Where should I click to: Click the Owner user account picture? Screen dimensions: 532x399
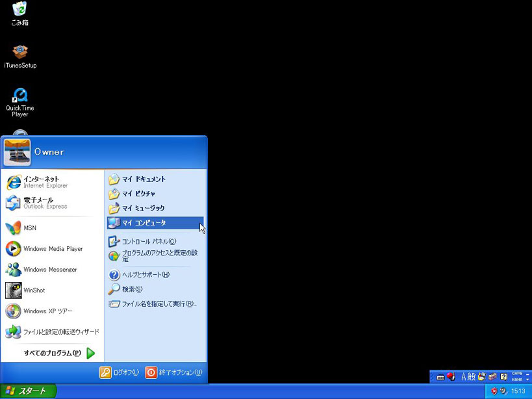17,152
